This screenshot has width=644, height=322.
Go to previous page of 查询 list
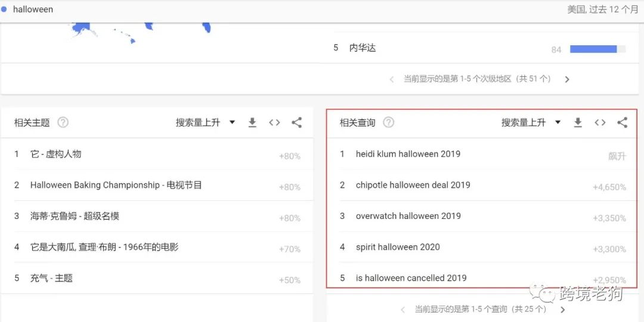[x=403, y=309]
